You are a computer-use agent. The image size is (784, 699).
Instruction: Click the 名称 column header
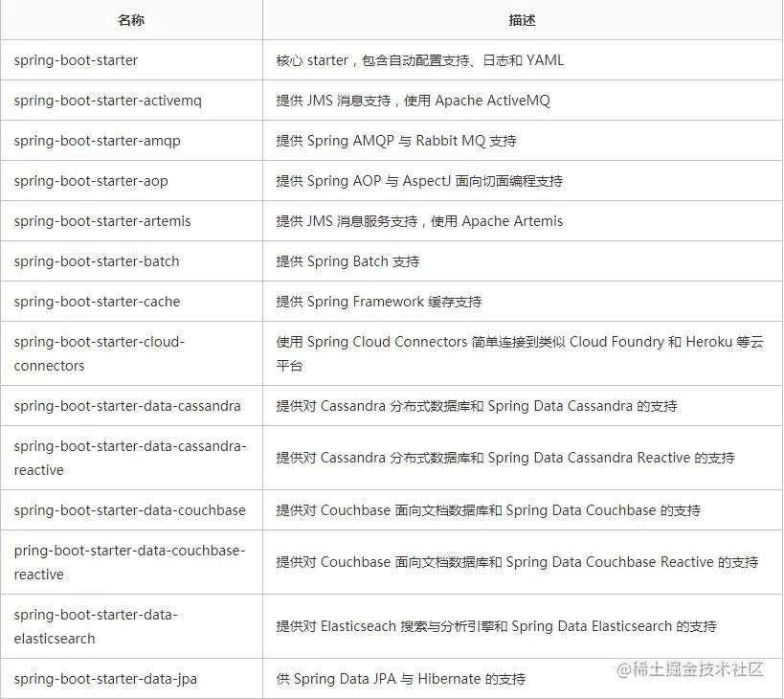131,20
